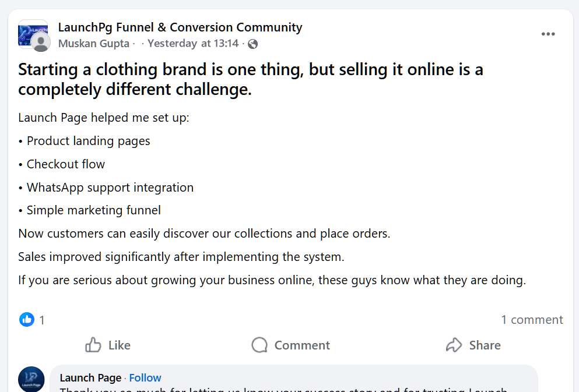
Task: Open Launch Page name in comment
Action: click(x=90, y=378)
